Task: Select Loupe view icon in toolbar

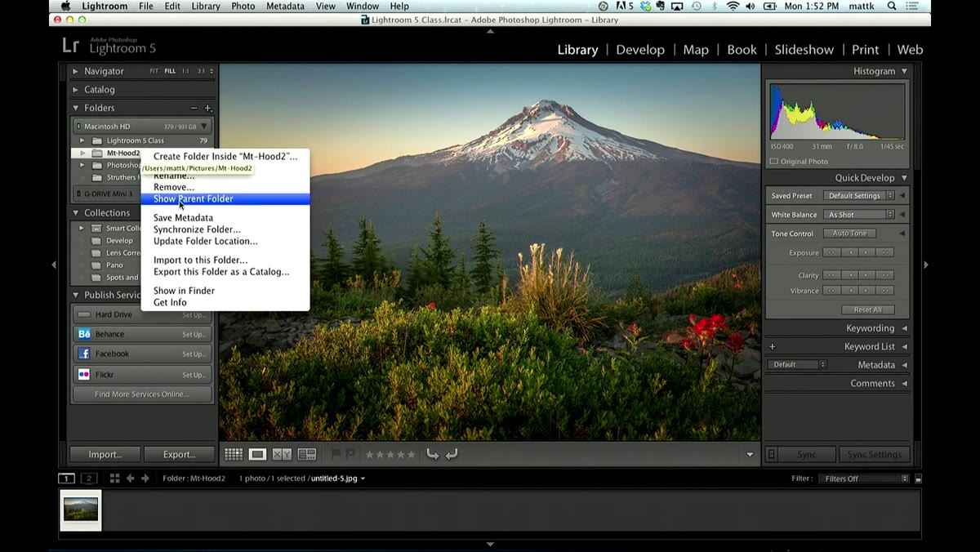Action: (x=257, y=454)
